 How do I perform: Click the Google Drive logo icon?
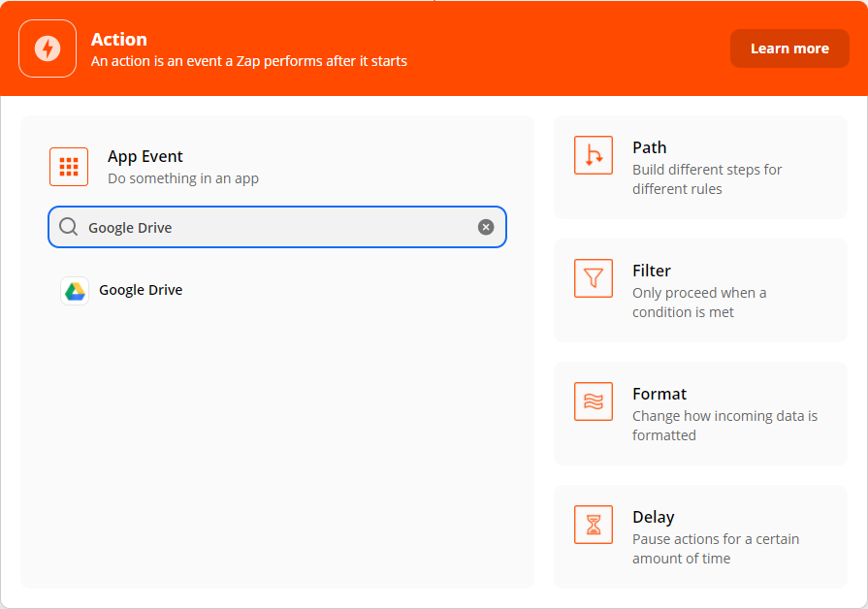click(x=75, y=291)
